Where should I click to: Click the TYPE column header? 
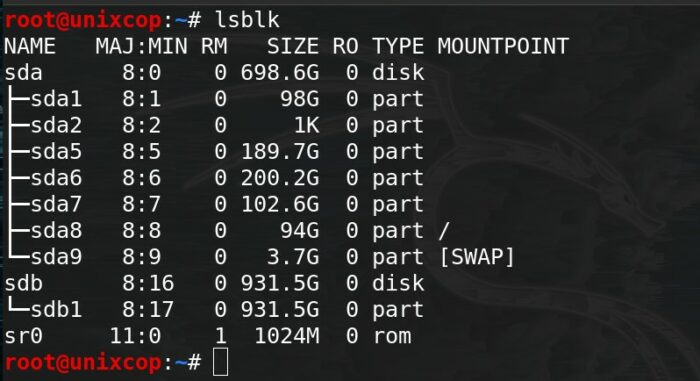pos(398,46)
